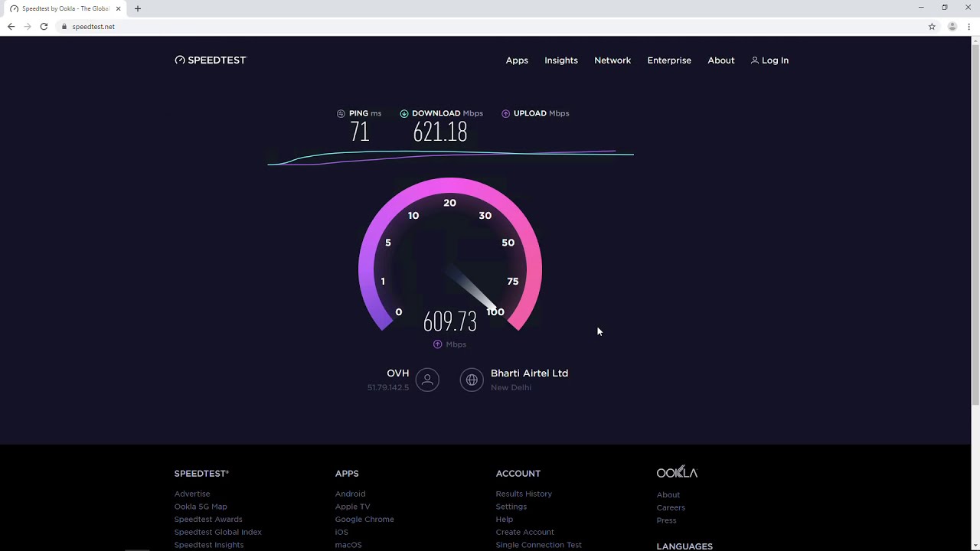This screenshot has height=551, width=980.
Task: Open the Enterprise menu
Action: pyautogui.click(x=669, y=60)
